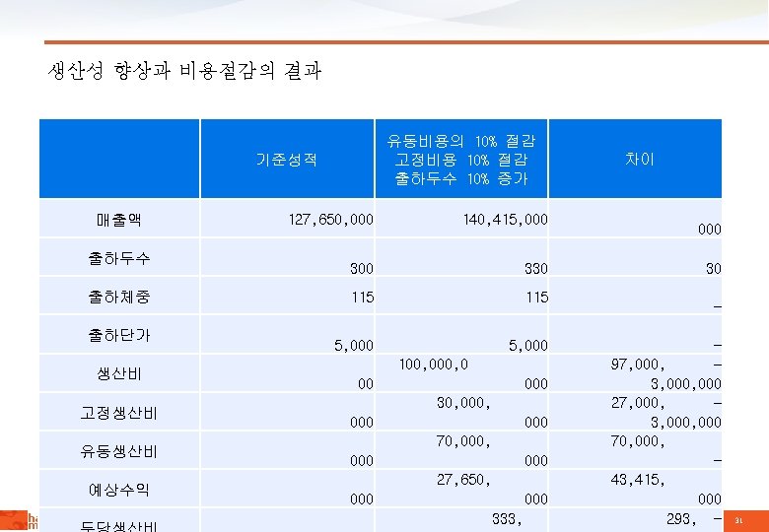Viewport: 769px width, 532px height.
Task: Click the 매출액 row label
Action: click(x=119, y=220)
